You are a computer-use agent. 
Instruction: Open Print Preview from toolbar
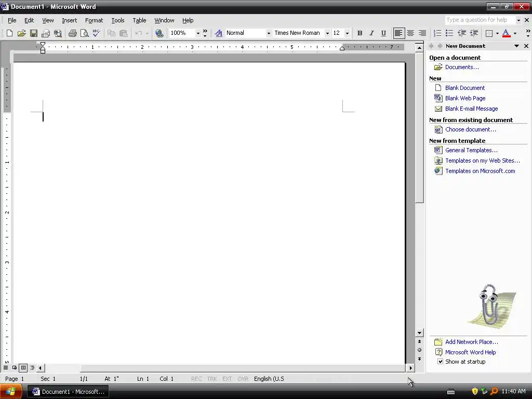85,33
